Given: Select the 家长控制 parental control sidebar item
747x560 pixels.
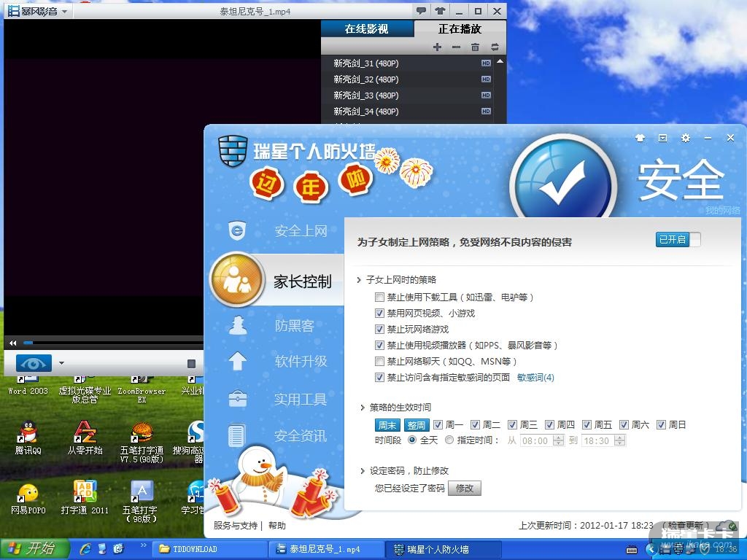Looking at the screenshot, I should (x=276, y=281).
